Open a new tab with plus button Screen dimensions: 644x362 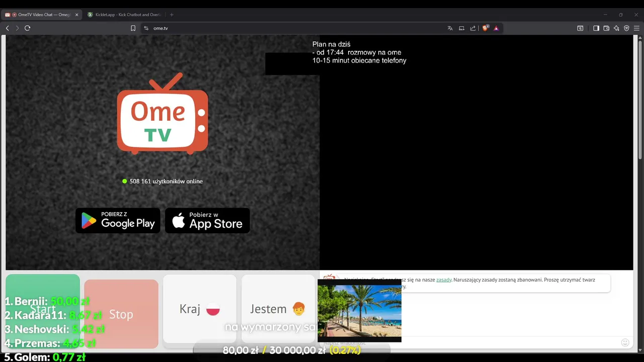coord(172,15)
